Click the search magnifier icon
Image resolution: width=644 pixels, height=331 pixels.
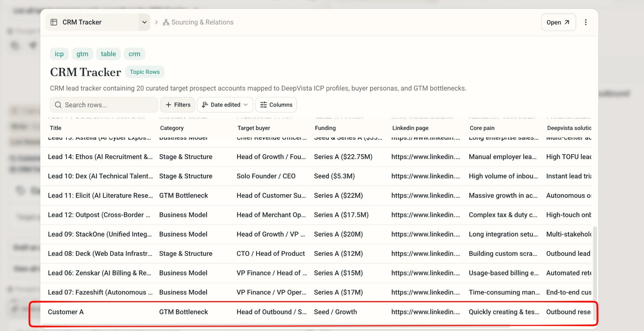[58, 105]
